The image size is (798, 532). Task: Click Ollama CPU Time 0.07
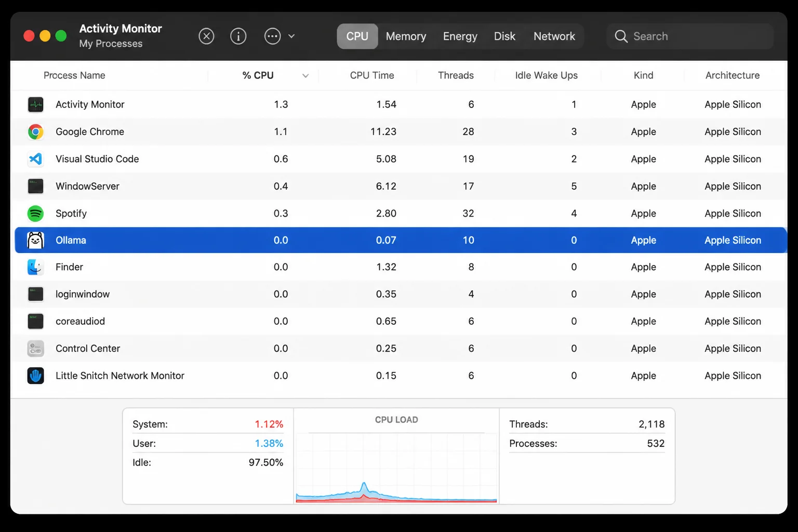(x=386, y=240)
